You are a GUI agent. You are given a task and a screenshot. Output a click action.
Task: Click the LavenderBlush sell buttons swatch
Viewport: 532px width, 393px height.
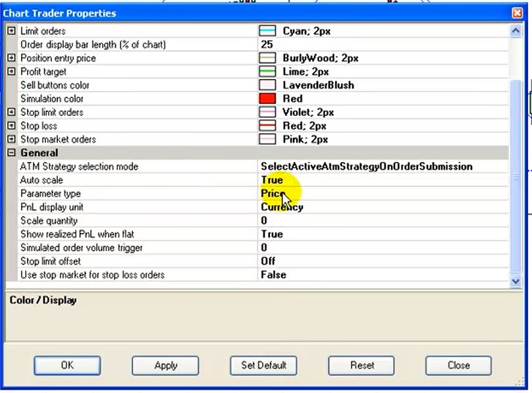click(x=267, y=85)
